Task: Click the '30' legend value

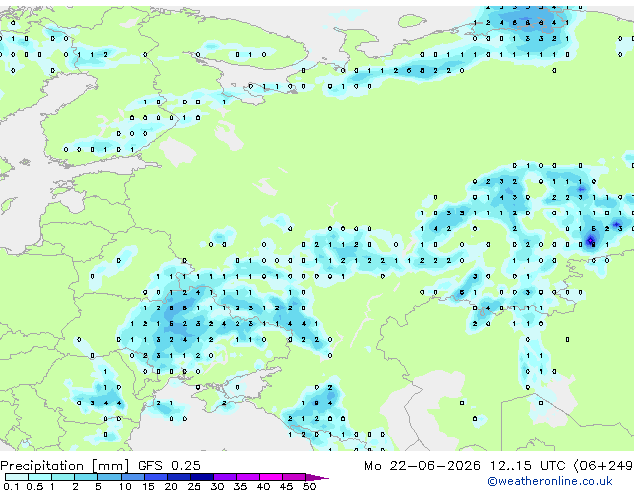Action: point(217,486)
